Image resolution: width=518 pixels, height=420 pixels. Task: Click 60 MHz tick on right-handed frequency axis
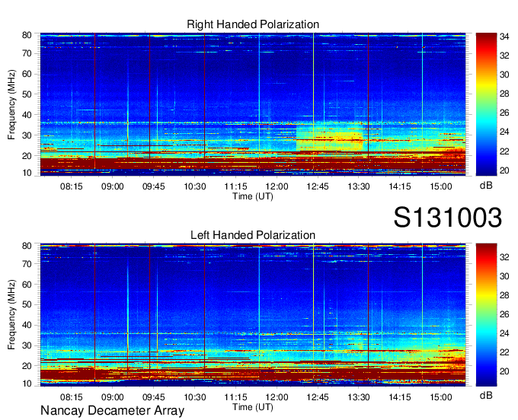(x=27, y=74)
